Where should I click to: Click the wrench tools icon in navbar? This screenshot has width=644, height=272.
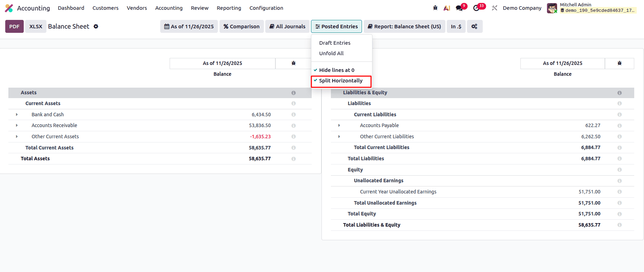click(x=495, y=8)
